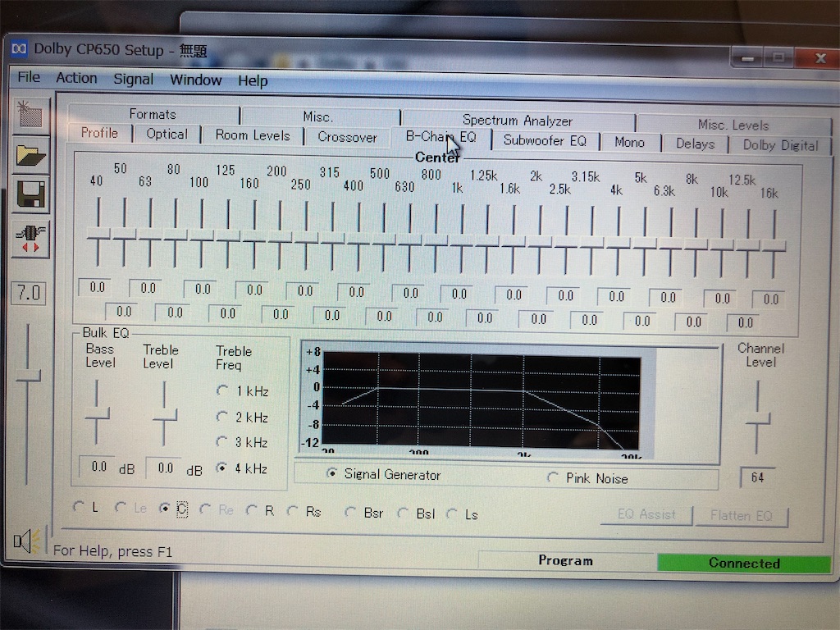Image resolution: width=840 pixels, height=630 pixels.
Task: Click the fader level display showing 7.0
Action: (x=29, y=293)
